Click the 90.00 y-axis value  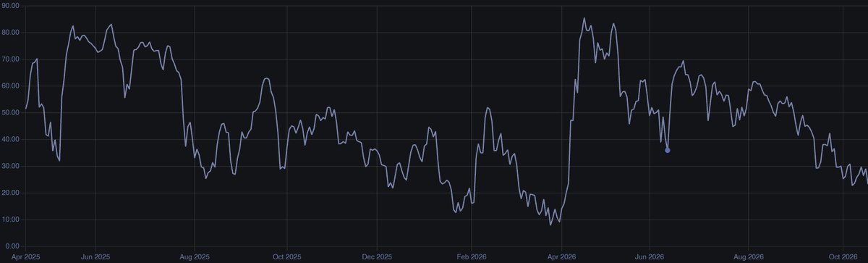point(11,6)
